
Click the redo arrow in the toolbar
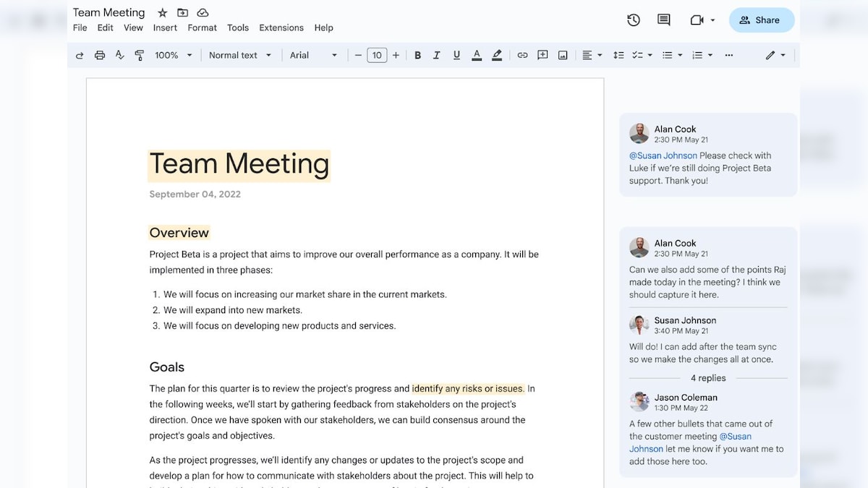80,55
